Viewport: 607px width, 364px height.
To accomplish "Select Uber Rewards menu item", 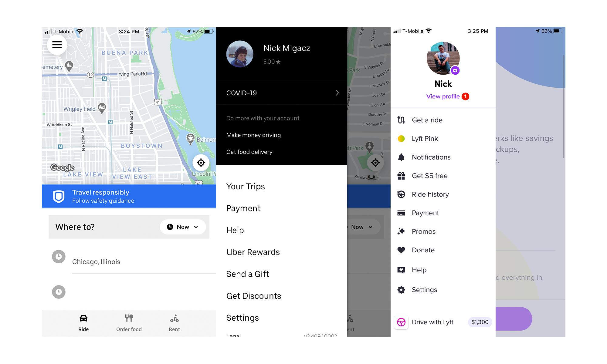I will pyautogui.click(x=252, y=252).
